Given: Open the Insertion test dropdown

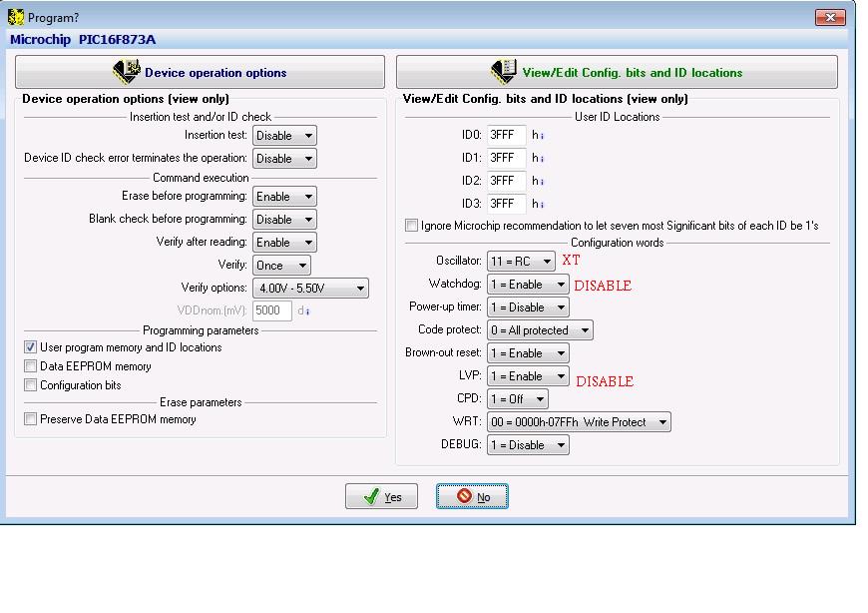Looking at the screenshot, I should click(x=284, y=135).
